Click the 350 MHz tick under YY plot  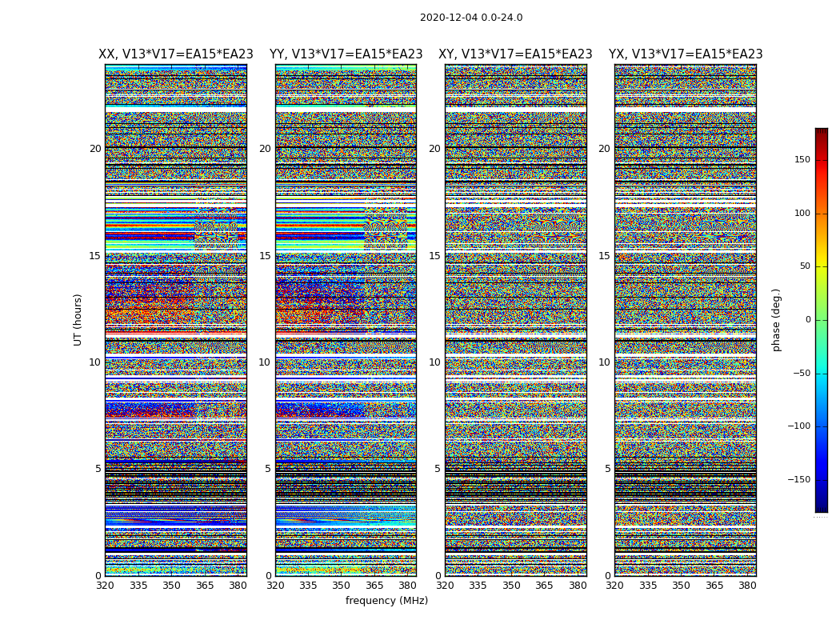tap(342, 586)
